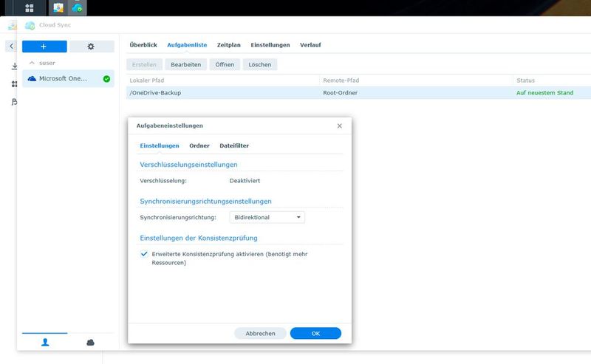The height and width of the screenshot is (364, 591).
Task: Click the Öffnen button
Action: click(x=225, y=64)
